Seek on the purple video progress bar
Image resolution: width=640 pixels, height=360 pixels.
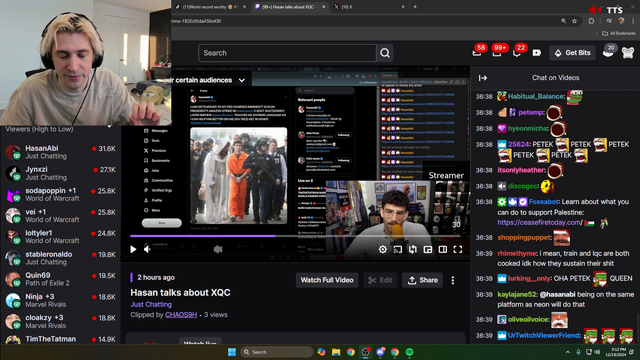[x=295, y=236]
